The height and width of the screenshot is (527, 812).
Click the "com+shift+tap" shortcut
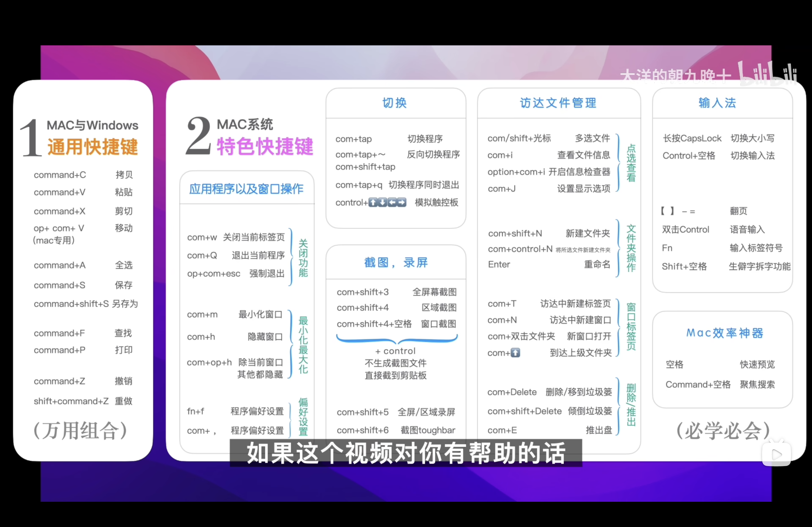coord(365,167)
